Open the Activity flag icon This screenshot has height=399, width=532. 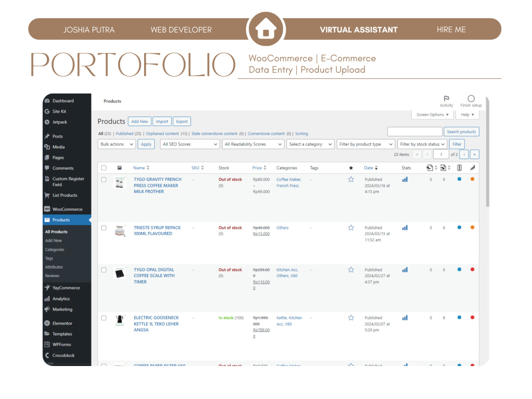click(446, 98)
